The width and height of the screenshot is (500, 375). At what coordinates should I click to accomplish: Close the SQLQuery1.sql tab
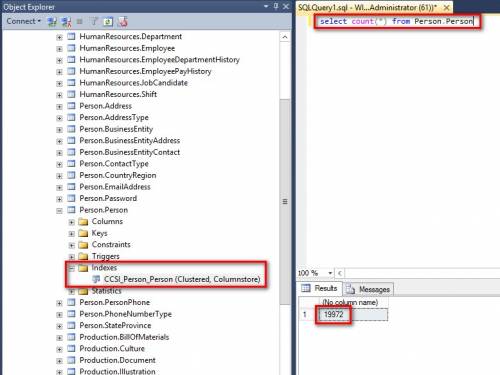(447, 7)
